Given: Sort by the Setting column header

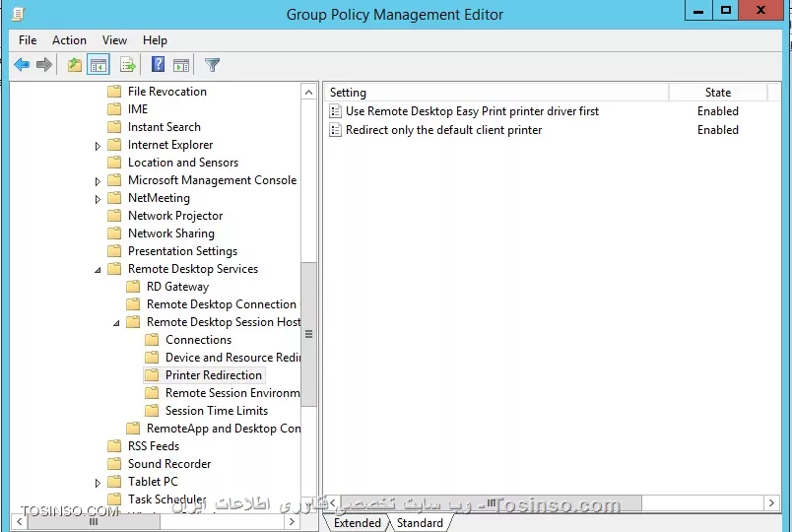Looking at the screenshot, I should coord(496,93).
